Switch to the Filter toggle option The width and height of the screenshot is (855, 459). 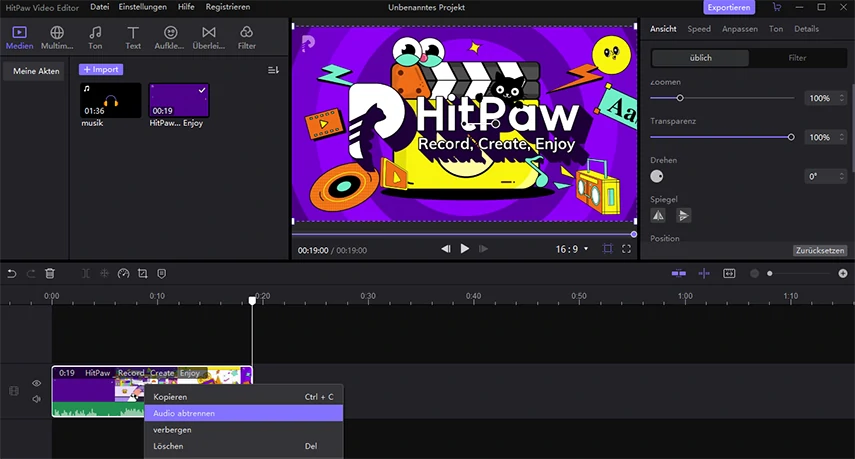click(x=797, y=58)
